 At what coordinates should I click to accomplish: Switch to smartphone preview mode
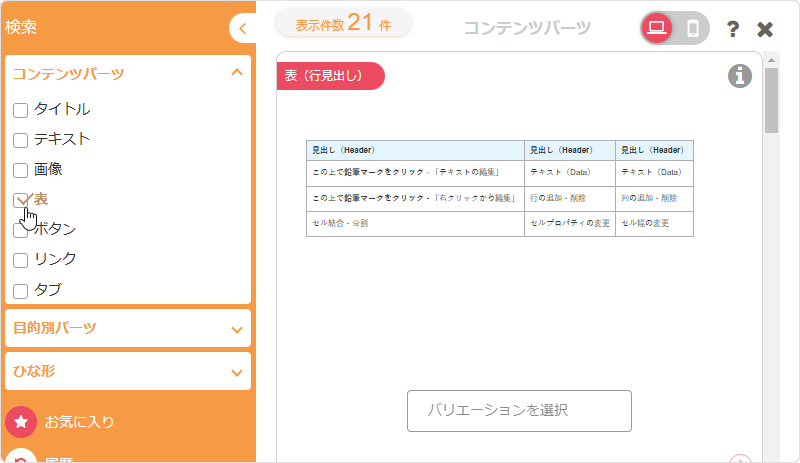pyautogui.click(x=693, y=29)
